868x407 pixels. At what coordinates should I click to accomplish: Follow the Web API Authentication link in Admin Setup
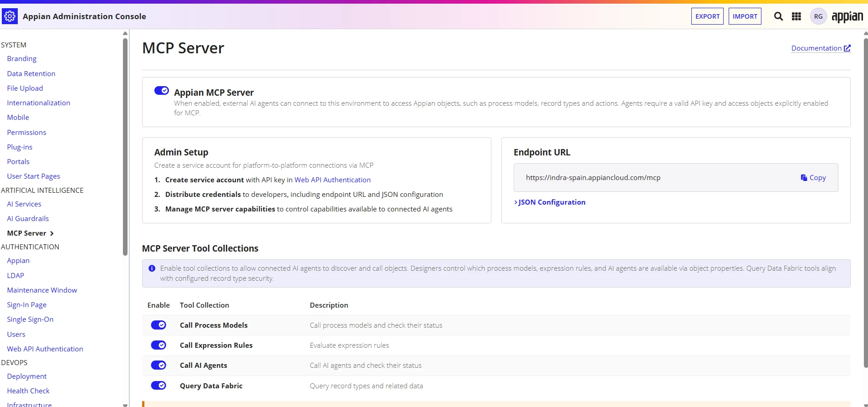click(332, 180)
